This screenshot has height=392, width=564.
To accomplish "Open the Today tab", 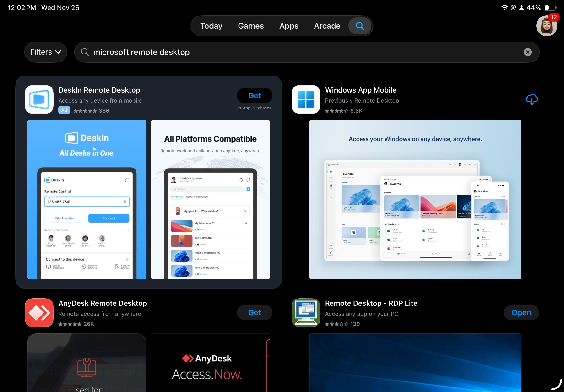I will point(211,26).
